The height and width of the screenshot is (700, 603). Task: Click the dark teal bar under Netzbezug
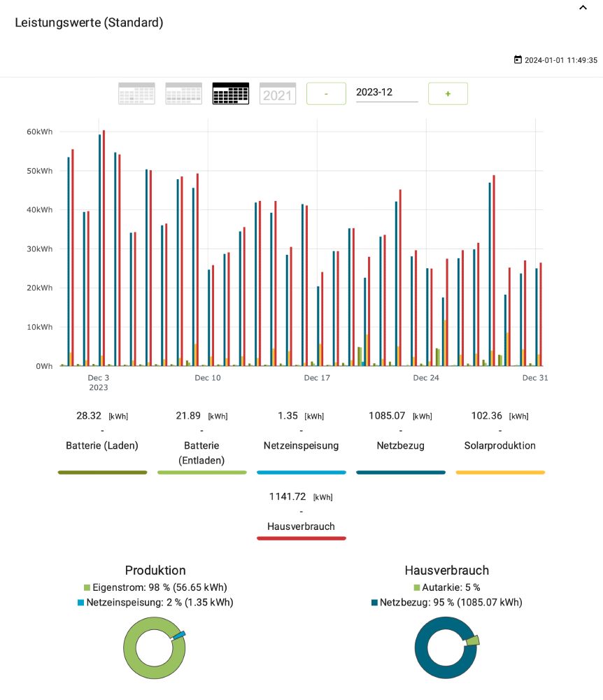(x=401, y=472)
